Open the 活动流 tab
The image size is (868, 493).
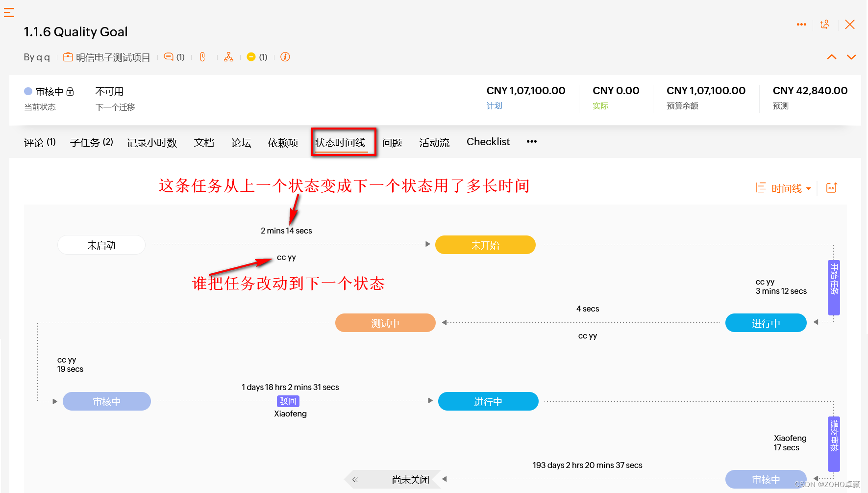[434, 142]
